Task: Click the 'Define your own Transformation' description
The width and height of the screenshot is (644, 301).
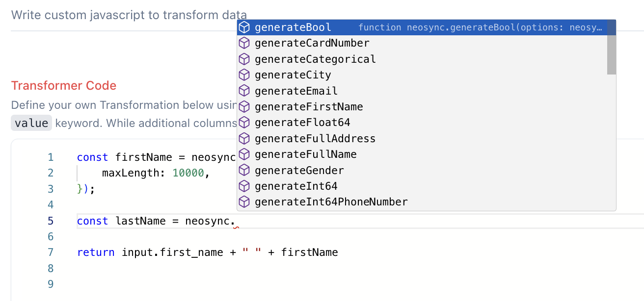Action: tap(124, 105)
